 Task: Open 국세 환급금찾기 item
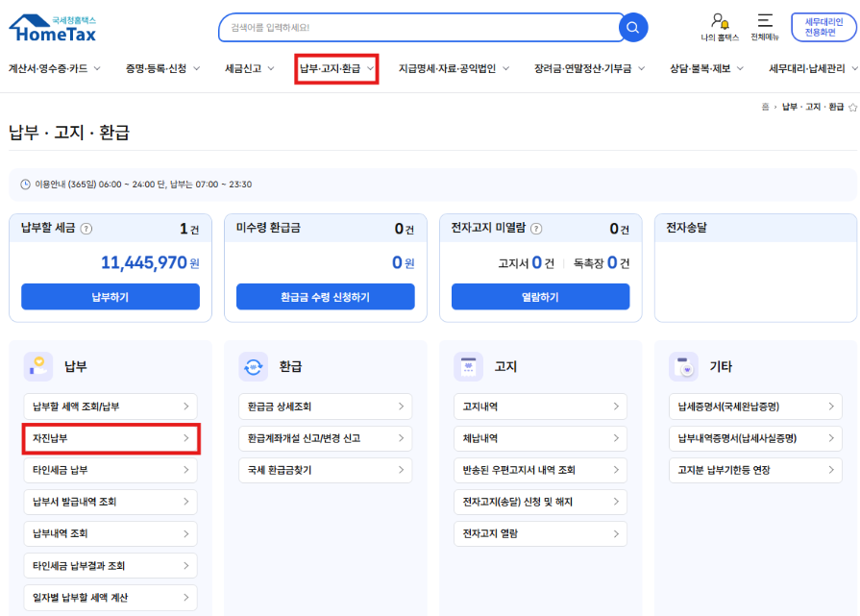tap(325, 470)
